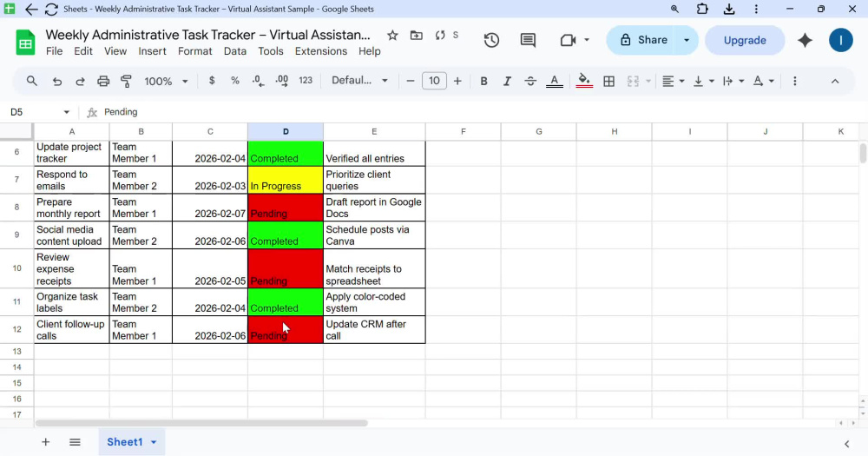The image size is (868, 456).
Task: Select column D header
Action: tap(286, 132)
